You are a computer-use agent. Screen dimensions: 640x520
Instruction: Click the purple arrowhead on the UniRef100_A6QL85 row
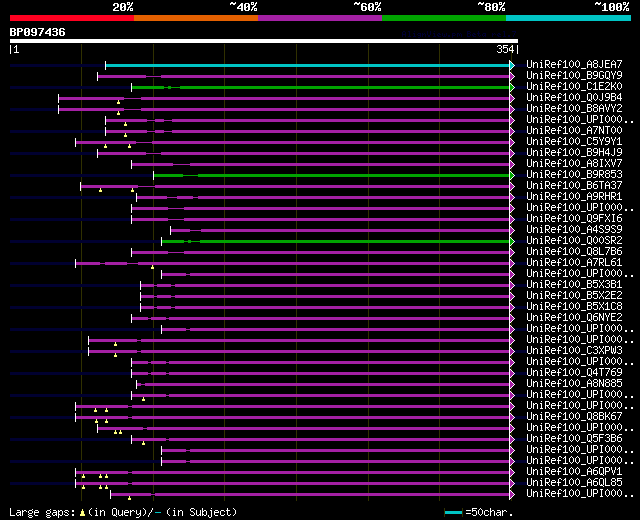(x=512, y=484)
